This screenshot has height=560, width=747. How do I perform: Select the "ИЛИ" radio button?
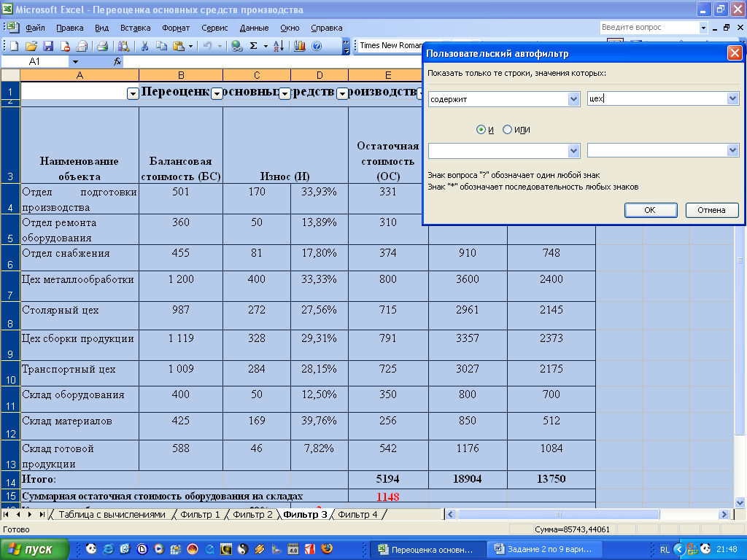[x=508, y=130]
